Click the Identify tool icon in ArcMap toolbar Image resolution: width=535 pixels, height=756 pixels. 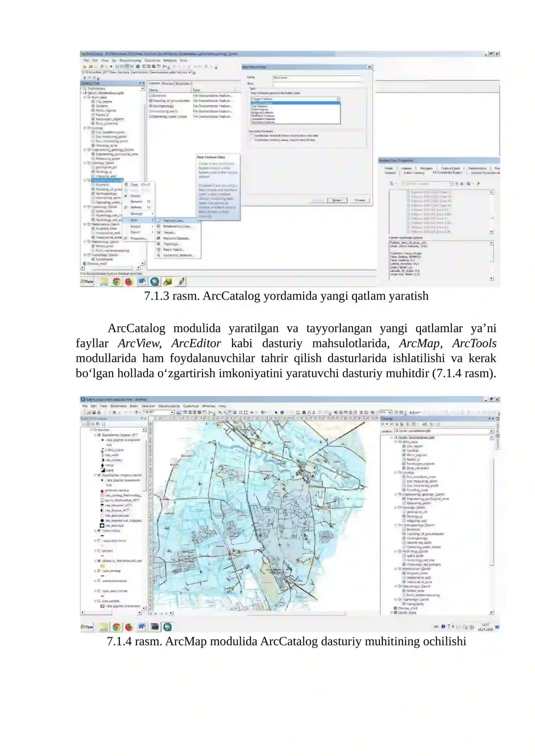282,412
